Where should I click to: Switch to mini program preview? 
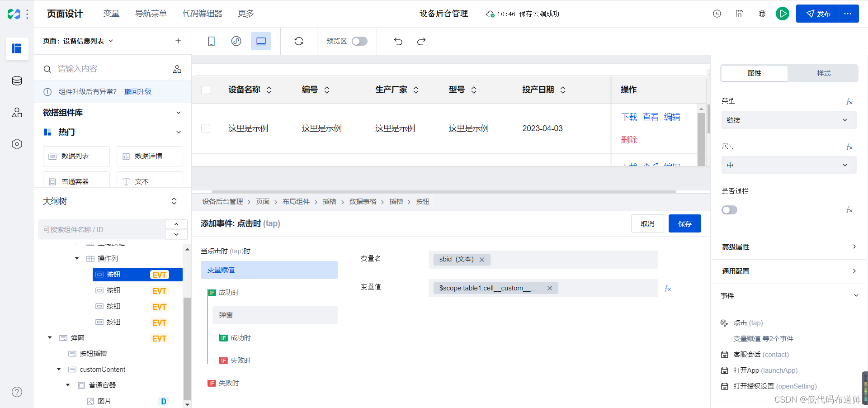pos(236,42)
